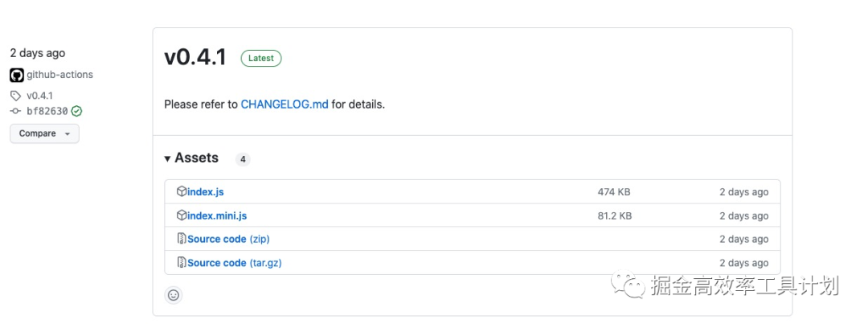Download Source code (tar.gz)
Screen dimensions: 868x324
(x=234, y=263)
